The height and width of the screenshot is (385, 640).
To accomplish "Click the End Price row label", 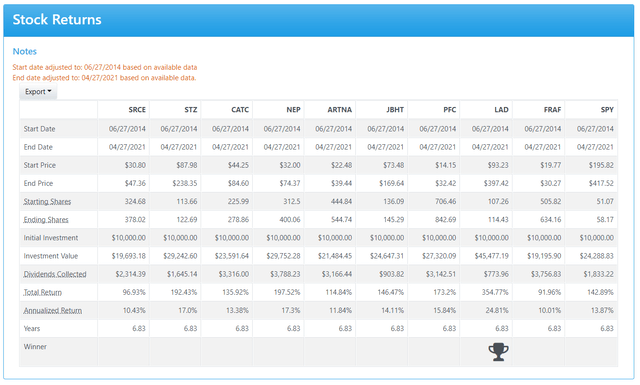I will (x=38, y=183).
